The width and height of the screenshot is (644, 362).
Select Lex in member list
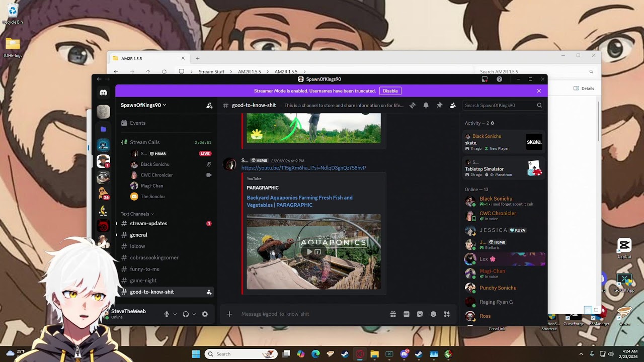(x=504, y=259)
